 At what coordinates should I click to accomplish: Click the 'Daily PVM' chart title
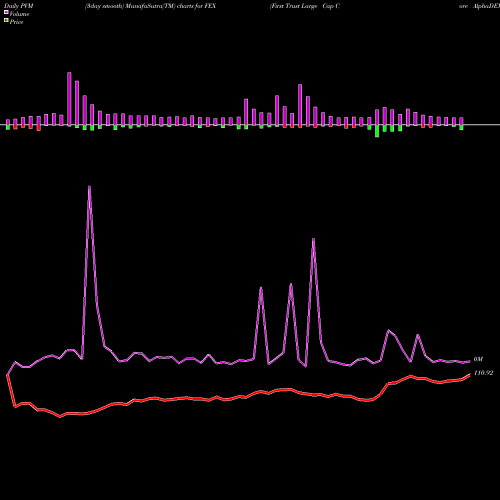pos(19,6)
